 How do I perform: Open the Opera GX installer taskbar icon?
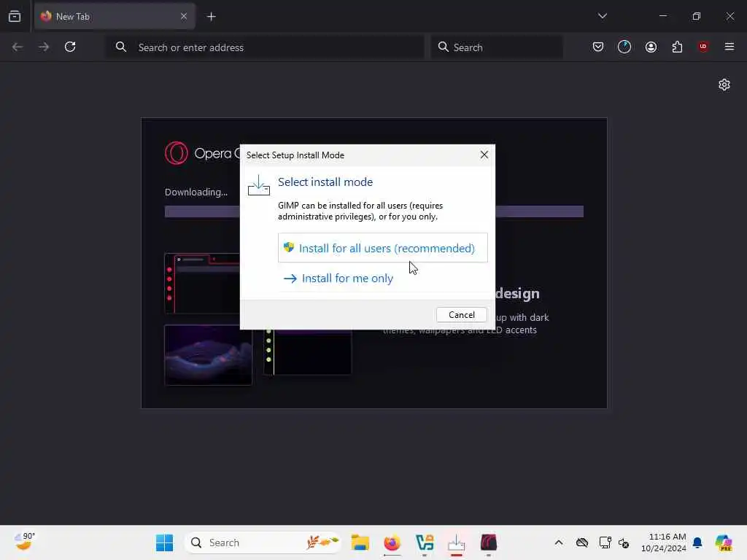488,542
